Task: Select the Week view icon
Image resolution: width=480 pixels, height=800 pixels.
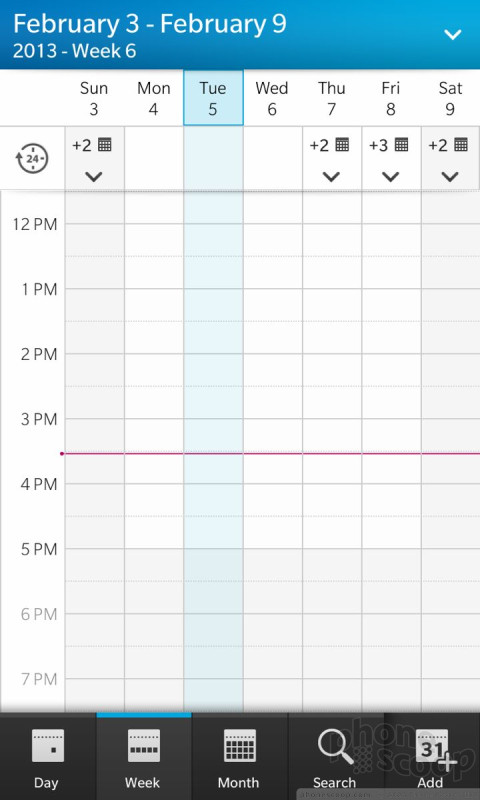Action: click(143, 745)
